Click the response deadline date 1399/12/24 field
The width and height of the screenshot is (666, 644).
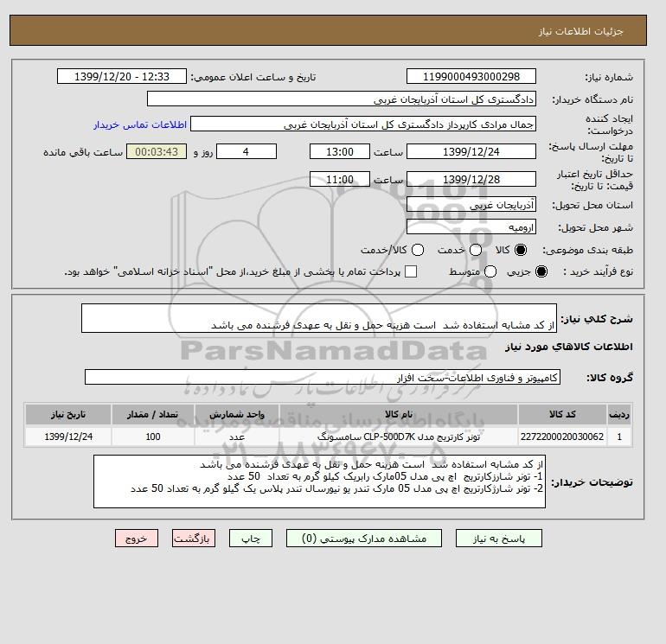[471, 151]
